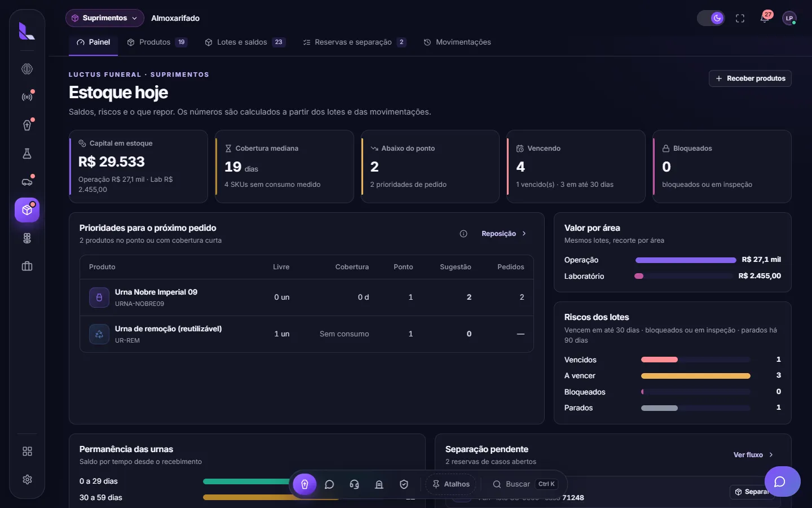This screenshot has width=812, height=508.
Task: Select the active box supplies sidebar icon
Action: coord(27,210)
